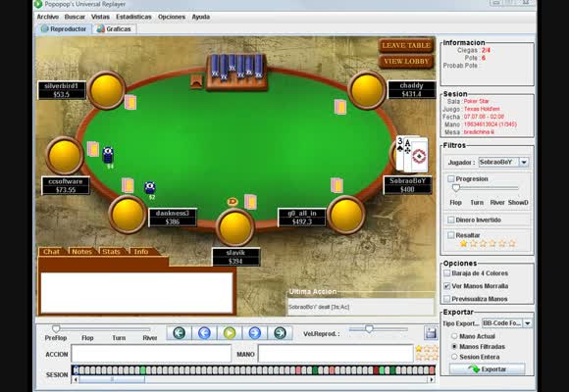Click the Vel.Reprod. speed slider handle
The height and width of the screenshot is (392, 569).
click(x=369, y=329)
